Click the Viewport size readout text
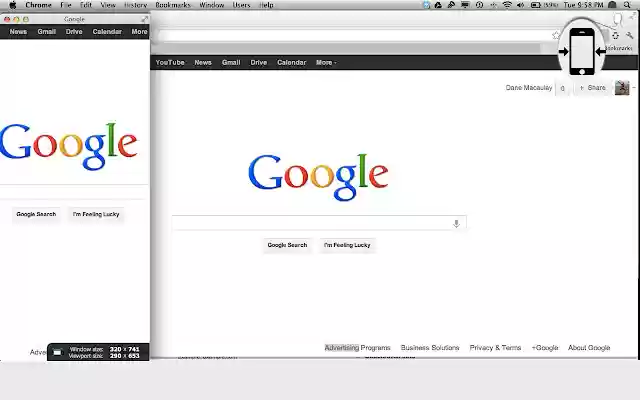Image resolution: width=640 pixels, height=400 pixels. point(104,356)
